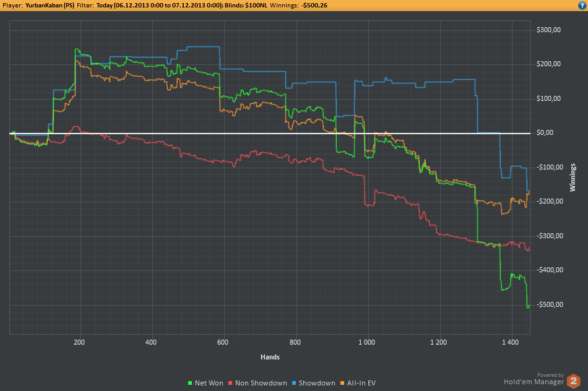Select the Non Showdown legend label
588x391 pixels.
[x=261, y=383]
